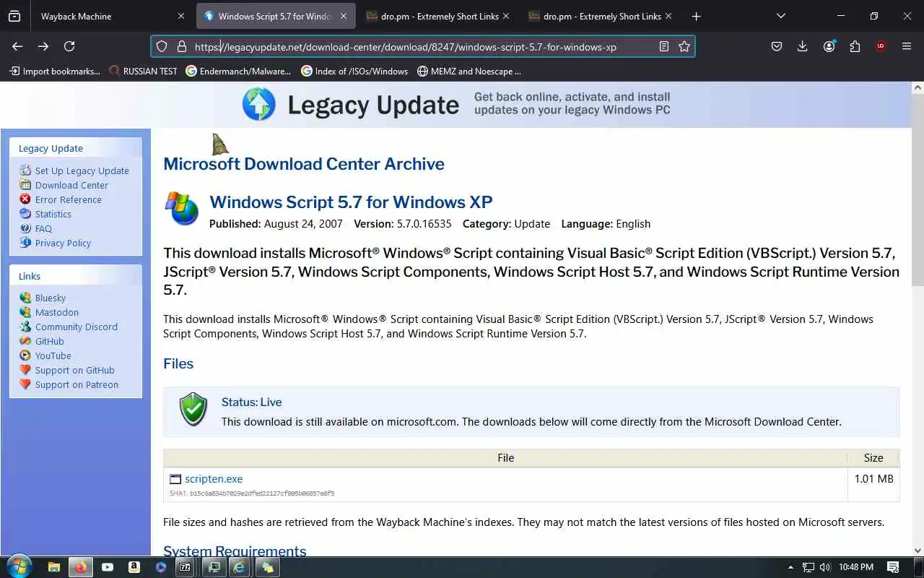Screen dimensions: 924x578
Task: Open the tracking protection shield in the address bar
Action: (162, 46)
